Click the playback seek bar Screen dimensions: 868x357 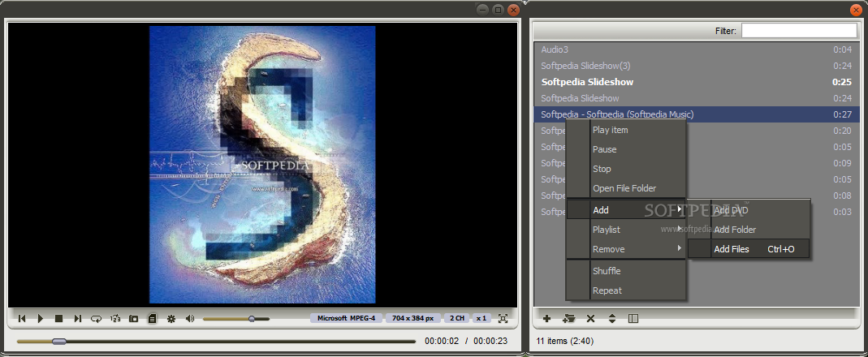point(217,342)
